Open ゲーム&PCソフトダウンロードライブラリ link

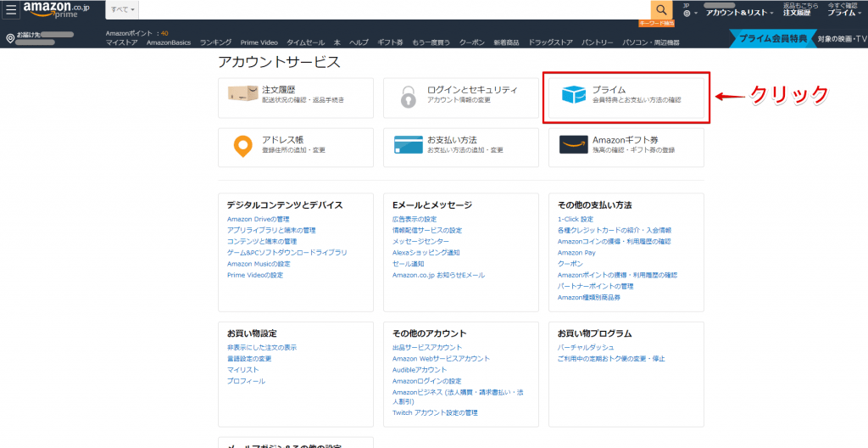pos(287,252)
